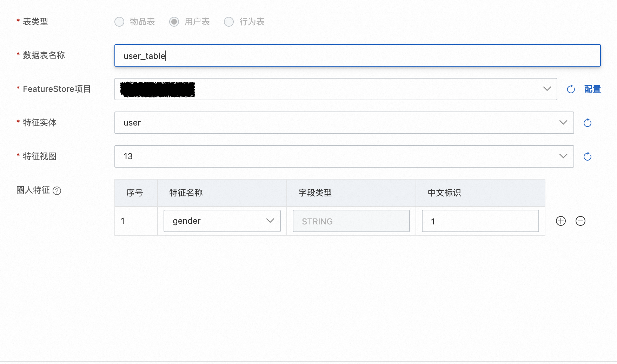Select the 用户表 radio option
Viewport: 617px width, 364px height.
174,22
